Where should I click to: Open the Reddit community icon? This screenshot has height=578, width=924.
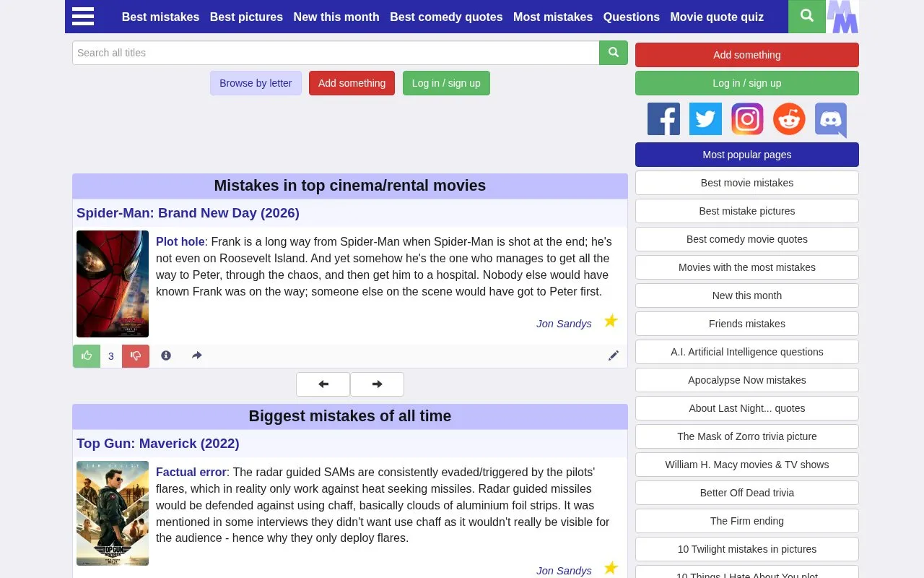[x=789, y=119]
